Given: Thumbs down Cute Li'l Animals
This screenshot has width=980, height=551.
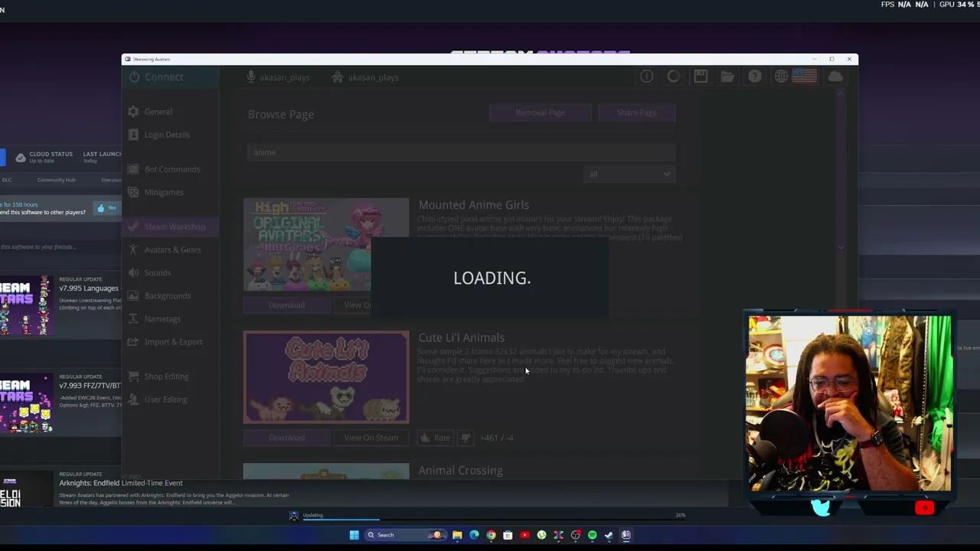Looking at the screenshot, I should [x=465, y=438].
